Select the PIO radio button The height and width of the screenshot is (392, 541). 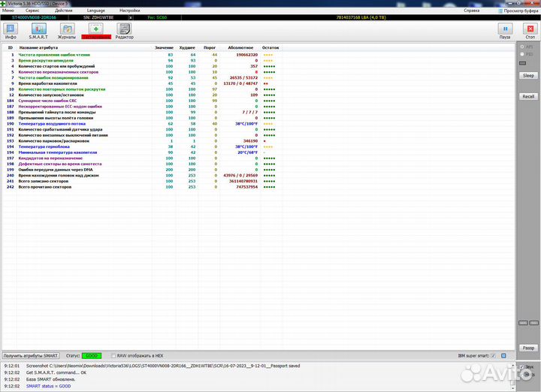click(522, 54)
